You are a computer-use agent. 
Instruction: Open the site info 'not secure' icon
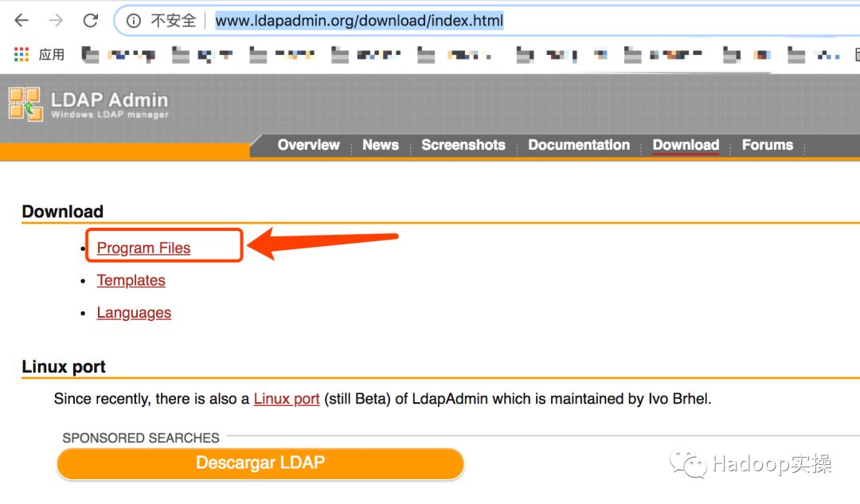133,21
